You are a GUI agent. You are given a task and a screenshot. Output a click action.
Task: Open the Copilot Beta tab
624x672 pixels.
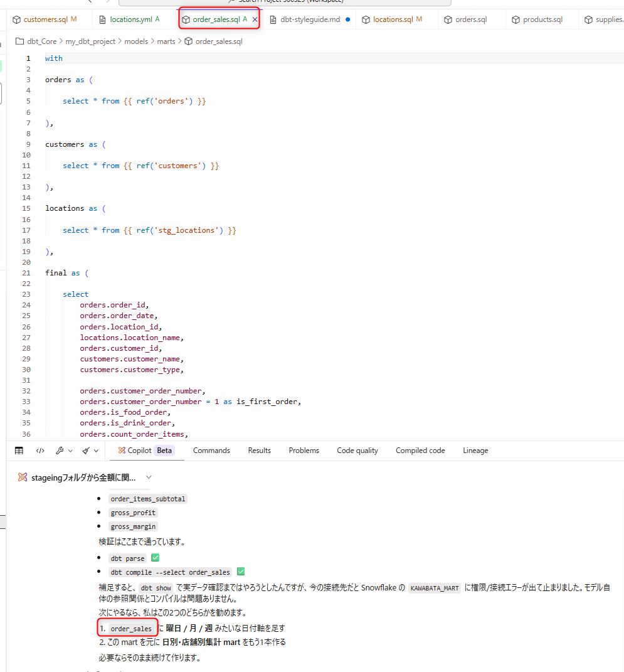[147, 451]
